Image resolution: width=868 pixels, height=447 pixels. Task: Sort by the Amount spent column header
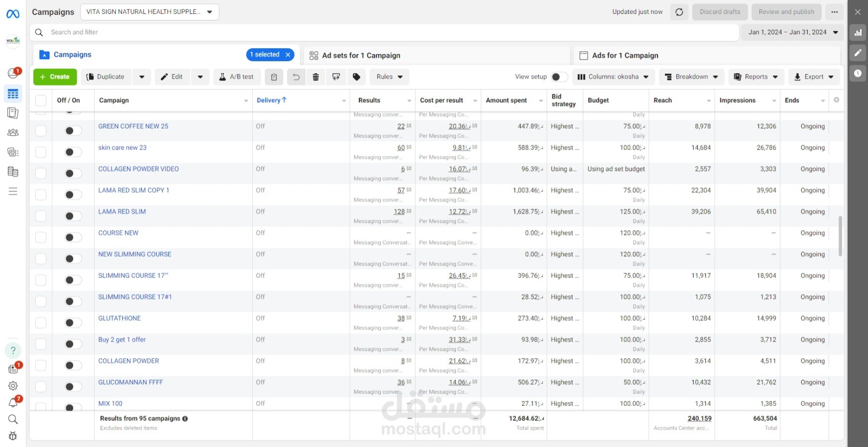pos(506,100)
